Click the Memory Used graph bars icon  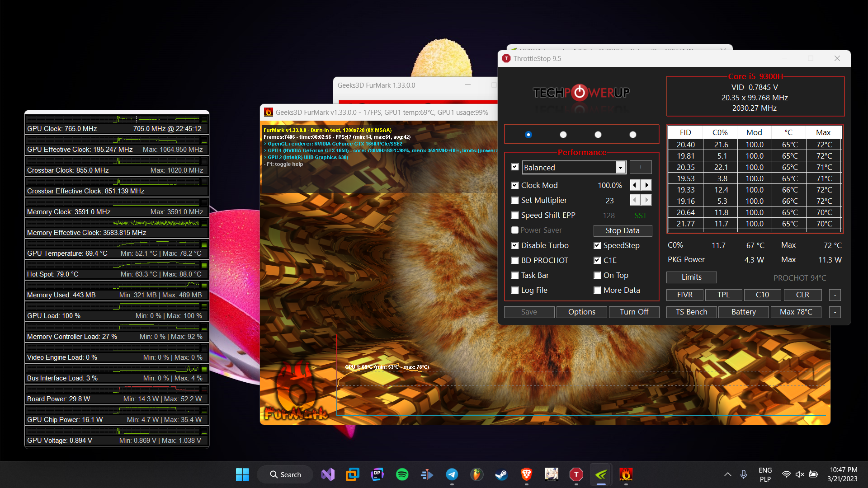[204, 286]
